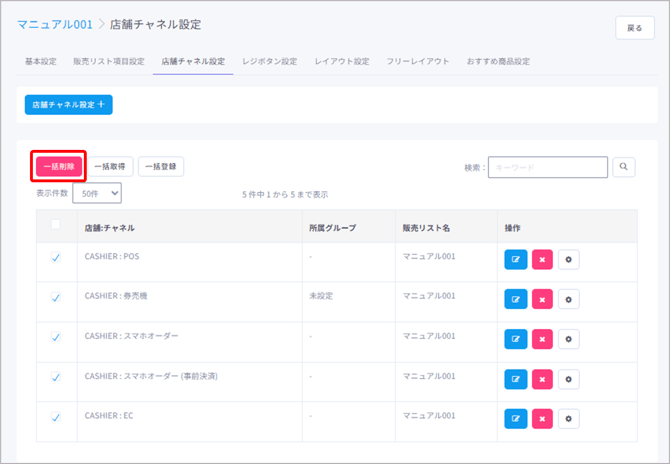
Task: Uncheck the CASHIER : POS row checkbox
Action: pyautogui.click(x=56, y=257)
